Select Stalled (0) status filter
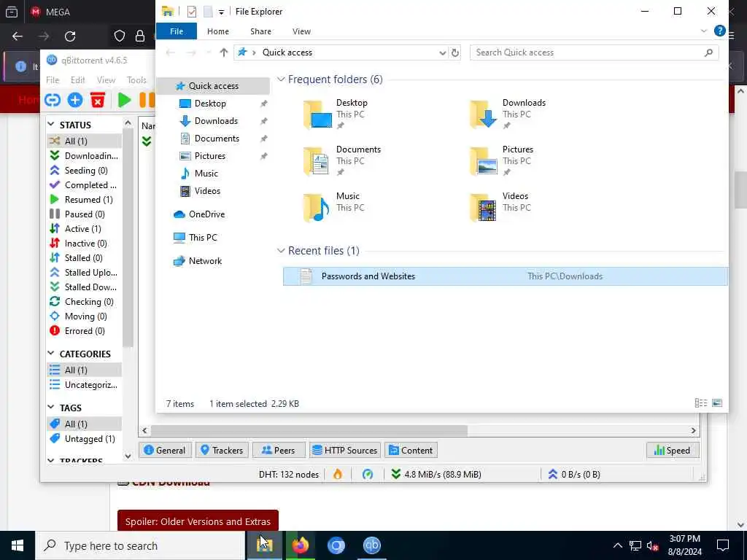Screen dimensions: 747x560 85,257
